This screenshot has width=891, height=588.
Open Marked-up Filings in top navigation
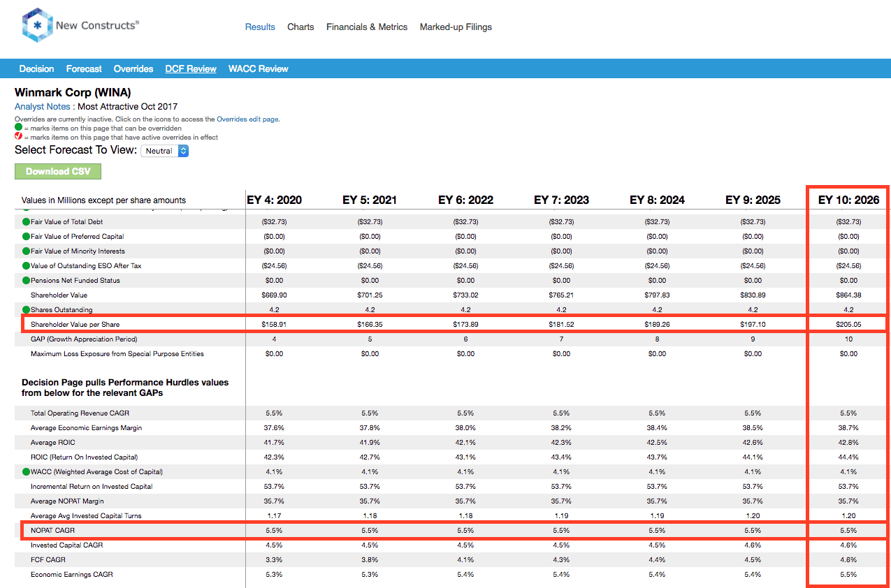(456, 27)
